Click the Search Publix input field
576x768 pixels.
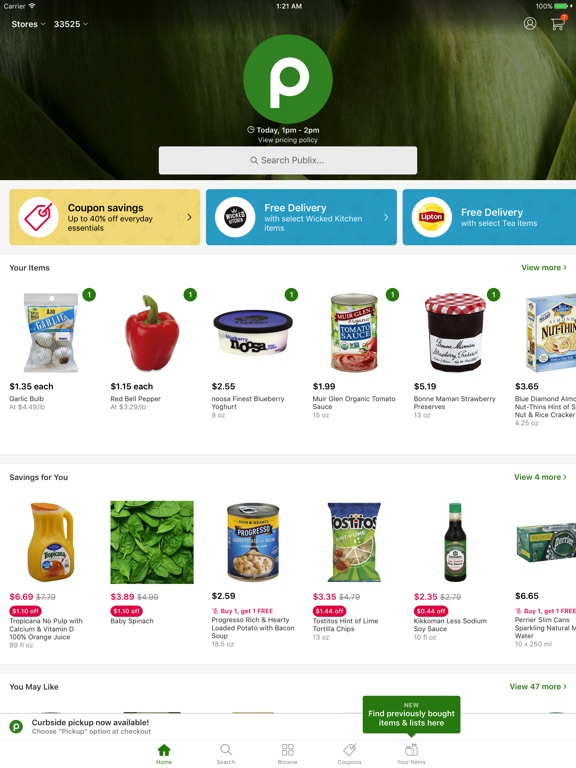288,160
